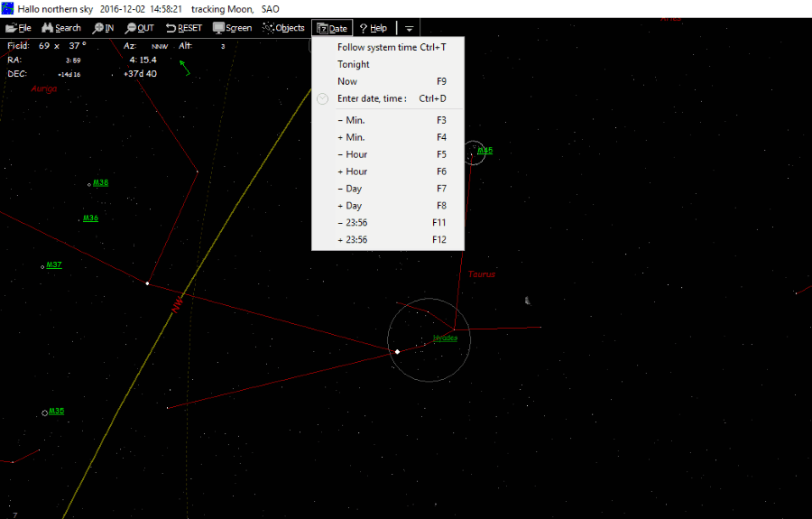Go forward one day (+ Day)
Image resolution: width=812 pixels, height=519 pixels.
tap(388, 206)
